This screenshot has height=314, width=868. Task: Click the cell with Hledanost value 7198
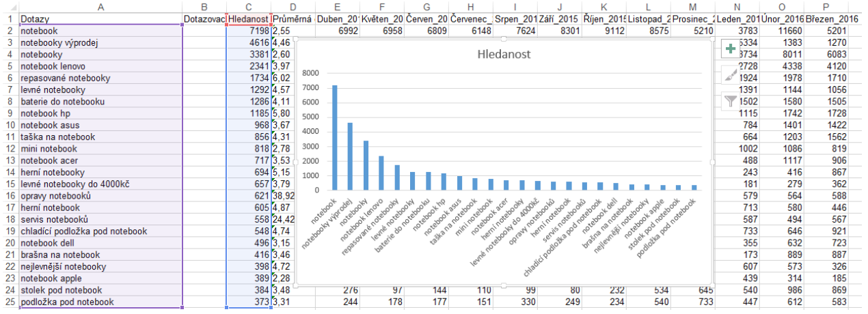pyautogui.click(x=248, y=31)
